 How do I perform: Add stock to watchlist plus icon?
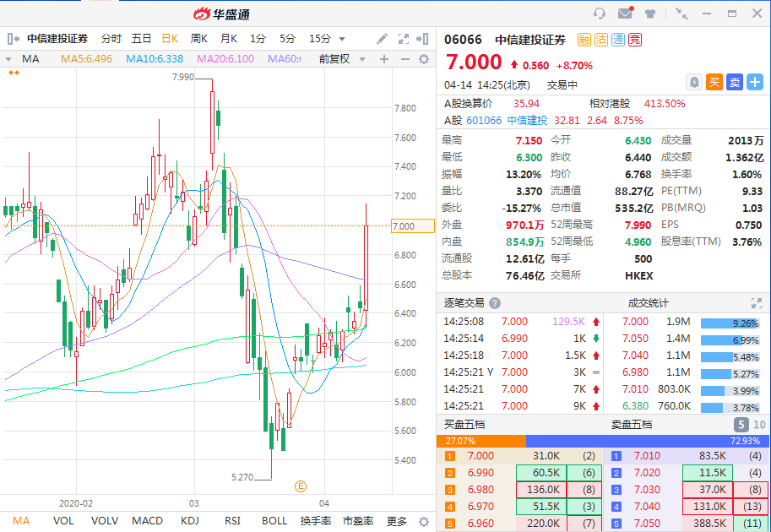[755, 82]
